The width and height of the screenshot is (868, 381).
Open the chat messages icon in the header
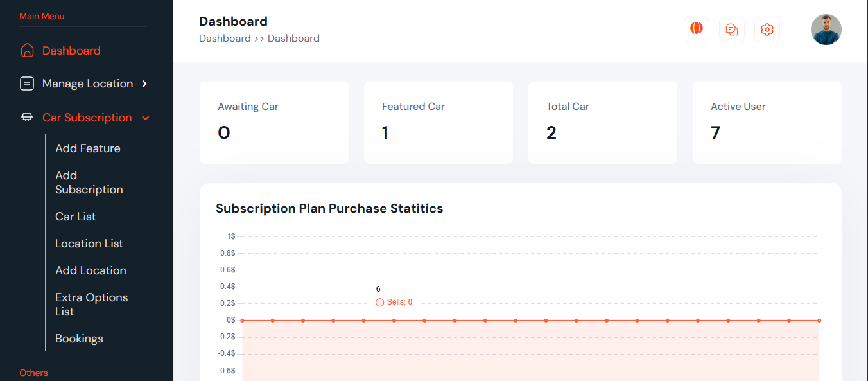click(x=732, y=30)
